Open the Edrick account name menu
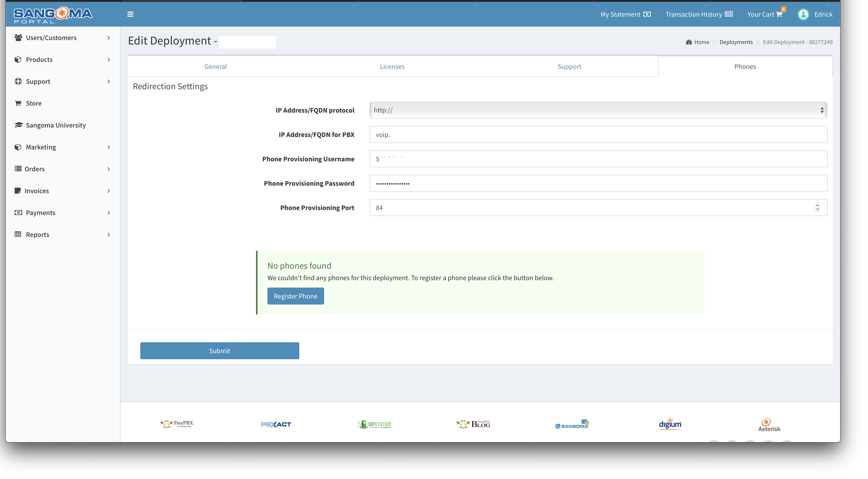The image size is (868, 479). [x=823, y=14]
